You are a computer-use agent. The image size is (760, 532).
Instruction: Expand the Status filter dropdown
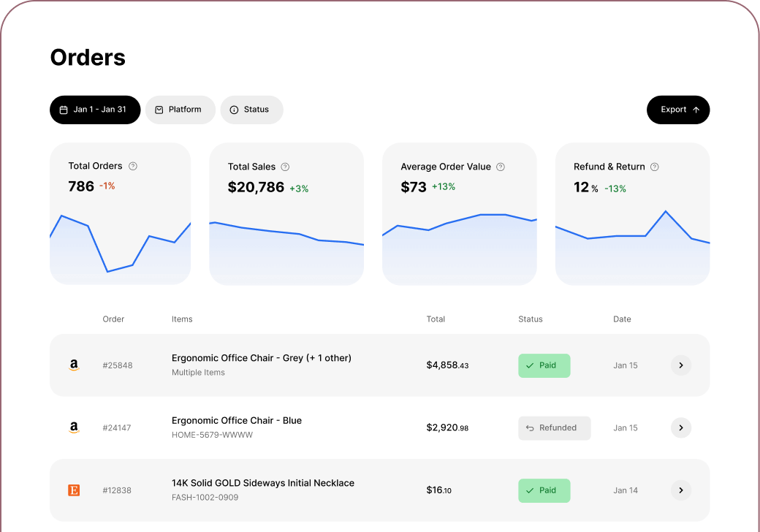click(251, 110)
